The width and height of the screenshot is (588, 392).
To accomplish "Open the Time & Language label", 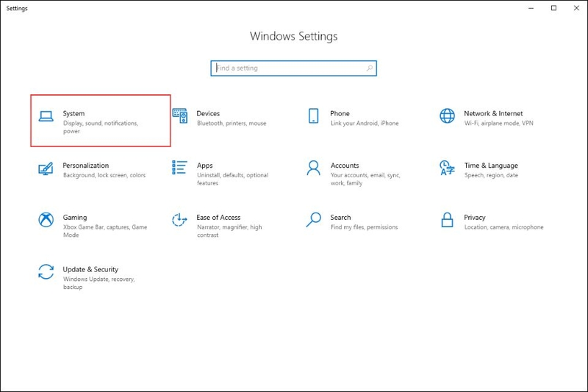I will tap(491, 165).
